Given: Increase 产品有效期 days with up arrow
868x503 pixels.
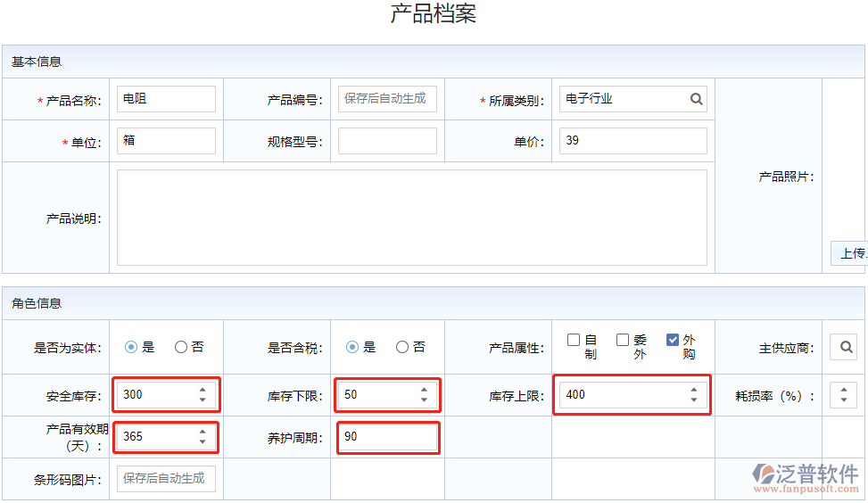Looking at the screenshot, I should tap(203, 433).
